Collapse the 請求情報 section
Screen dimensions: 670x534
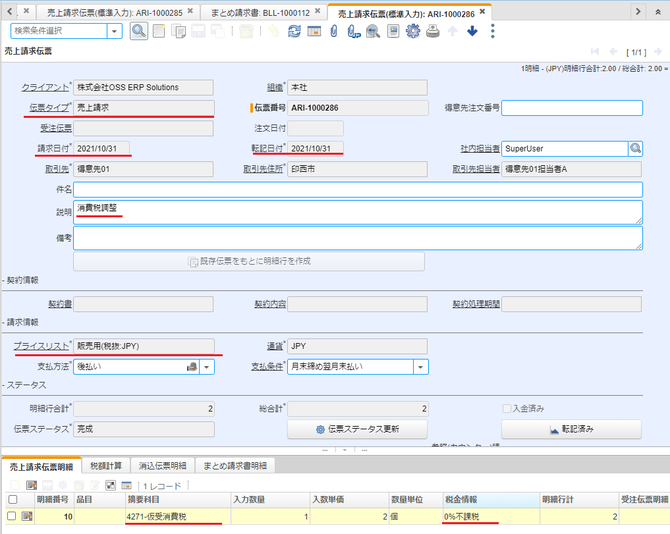21,322
